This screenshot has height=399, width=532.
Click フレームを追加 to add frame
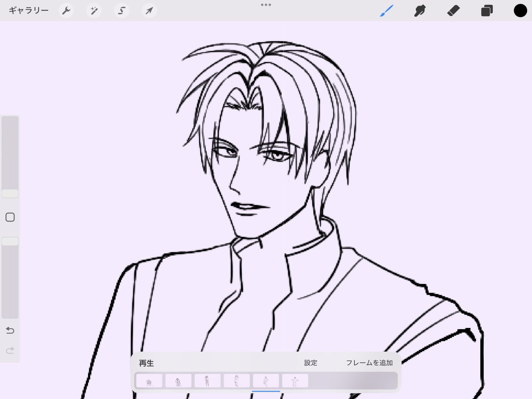[369, 363]
